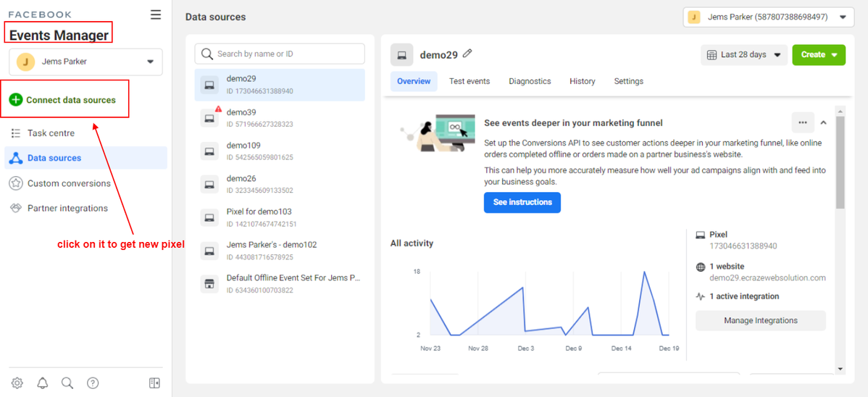Open the hamburger menu icon
The height and width of the screenshot is (397, 868).
(156, 14)
